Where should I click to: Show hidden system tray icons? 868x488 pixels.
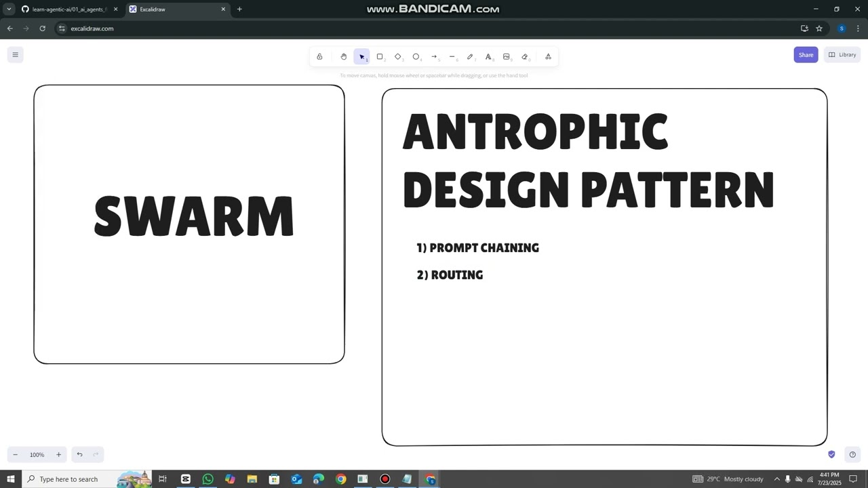[x=776, y=479]
